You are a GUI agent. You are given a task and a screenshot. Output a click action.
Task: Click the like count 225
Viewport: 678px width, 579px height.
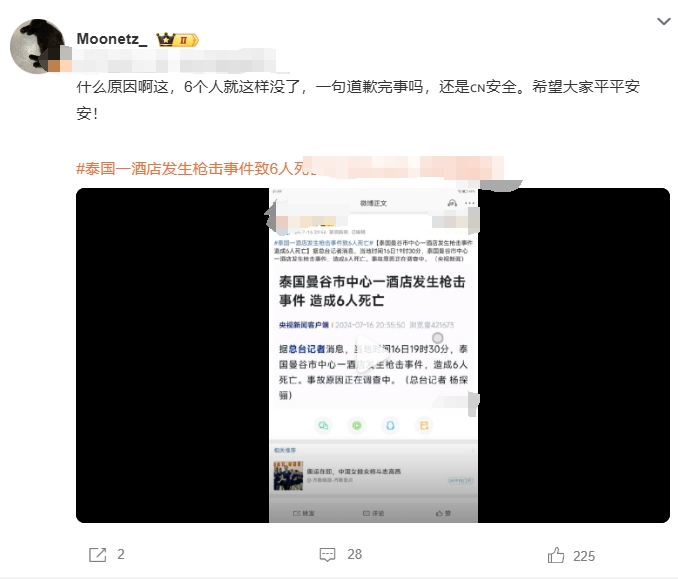[584, 556]
